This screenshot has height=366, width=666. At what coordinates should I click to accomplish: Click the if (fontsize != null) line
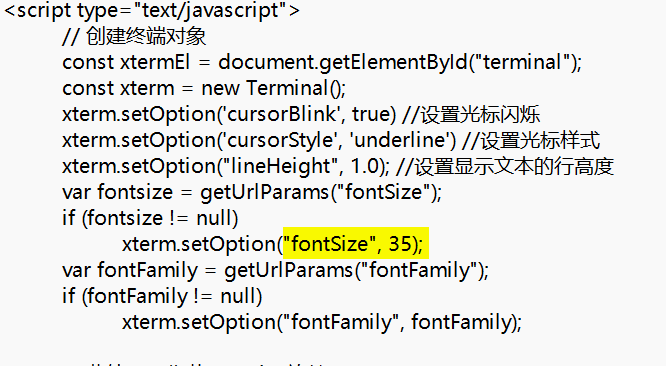pos(150,218)
